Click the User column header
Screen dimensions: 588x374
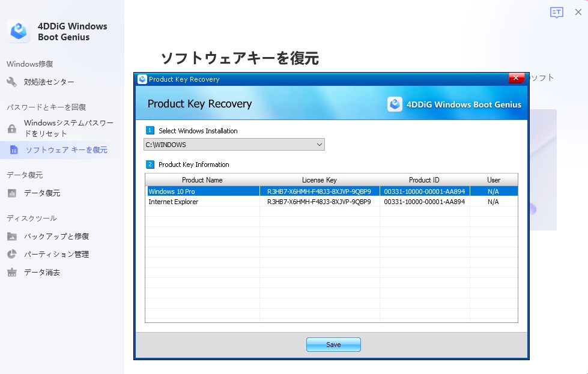coord(494,180)
